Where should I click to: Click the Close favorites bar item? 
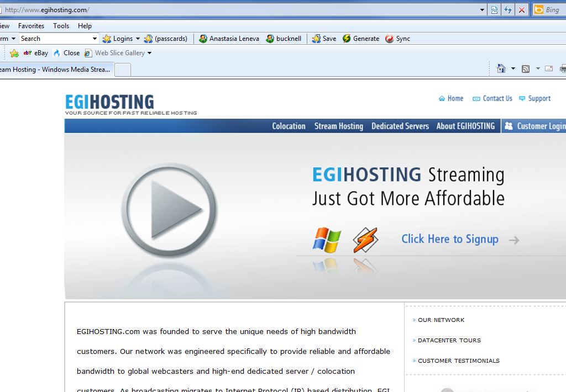(x=66, y=53)
